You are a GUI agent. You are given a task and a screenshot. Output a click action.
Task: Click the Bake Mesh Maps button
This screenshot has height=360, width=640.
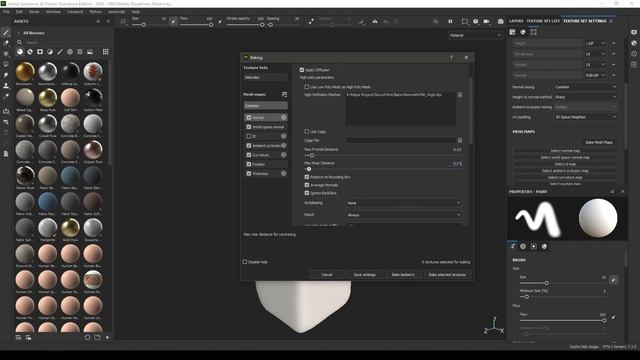pyautogui.click(x=599, y=142)
